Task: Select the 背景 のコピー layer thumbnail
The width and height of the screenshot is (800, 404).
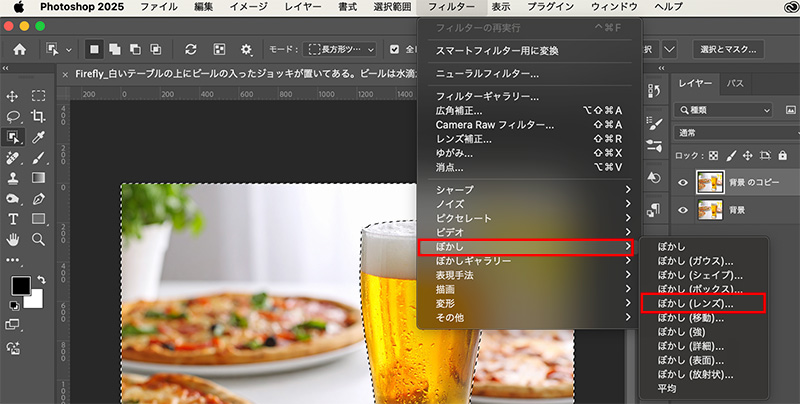Action: (x=710, y=183)
